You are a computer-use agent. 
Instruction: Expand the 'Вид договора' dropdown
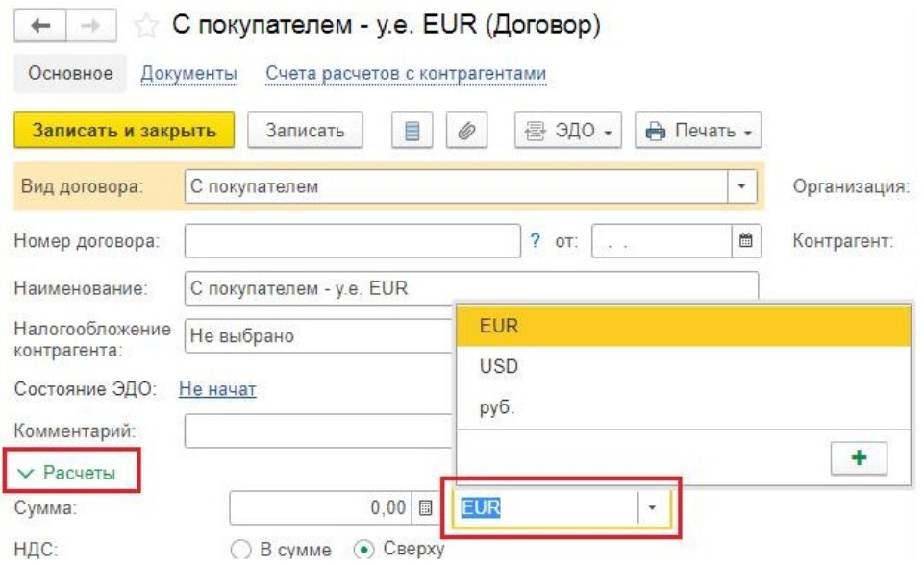740,186
